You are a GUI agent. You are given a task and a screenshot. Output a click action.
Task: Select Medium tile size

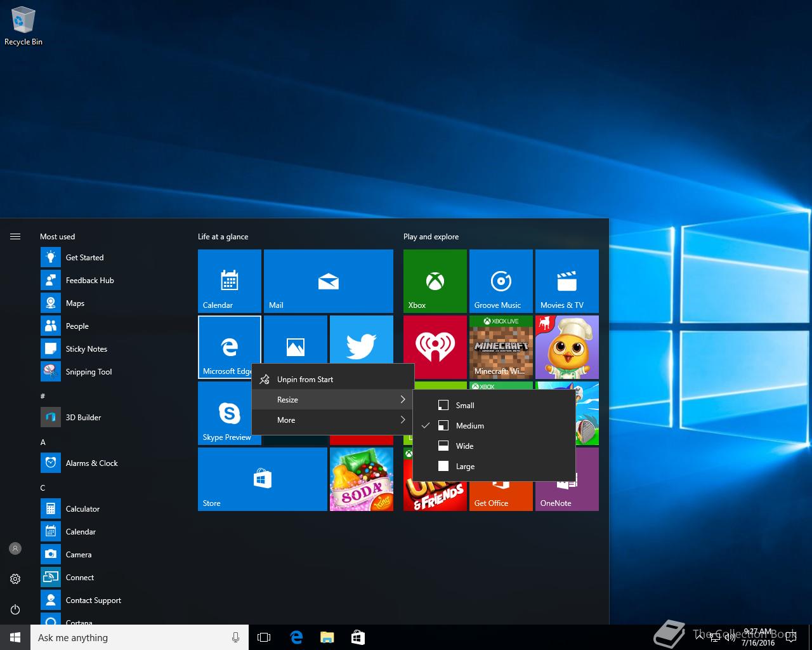pyautogui.click(x=494, y=425)
